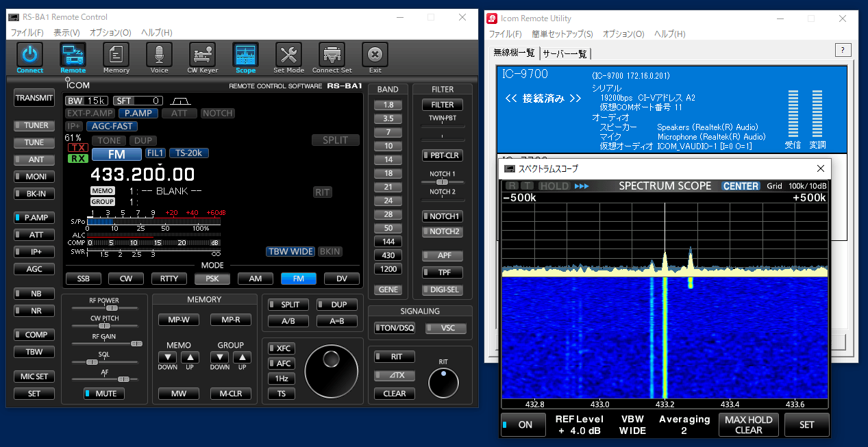Image resolution: width=868 pixels, height=447 pixels.
Task: Toggle the NR noise reduction
Action: [x=34, y=311]
